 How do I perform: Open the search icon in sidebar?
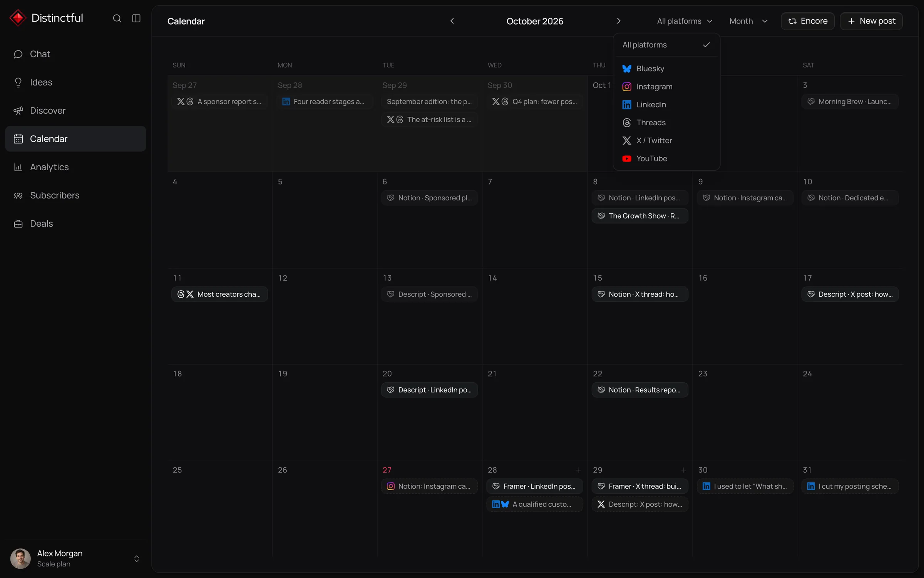point(117,18)
